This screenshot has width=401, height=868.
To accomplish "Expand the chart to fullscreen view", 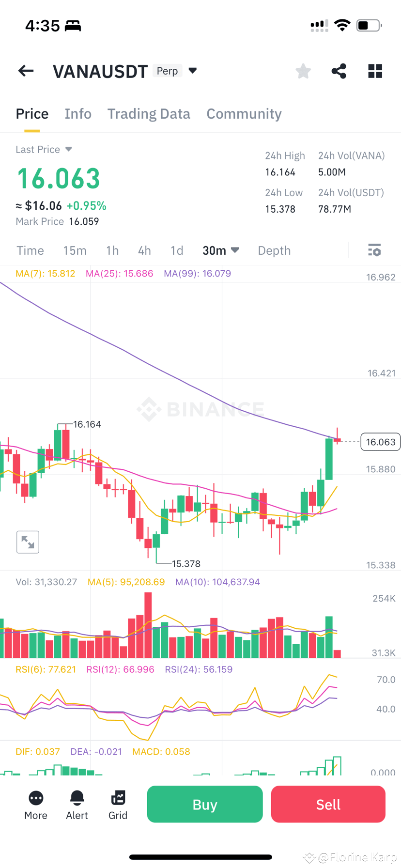I will [x=28, y=542].
